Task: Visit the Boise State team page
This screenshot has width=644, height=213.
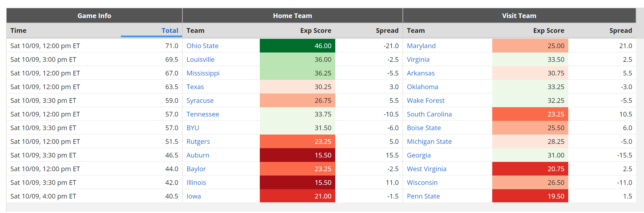Action: point(424,128)
